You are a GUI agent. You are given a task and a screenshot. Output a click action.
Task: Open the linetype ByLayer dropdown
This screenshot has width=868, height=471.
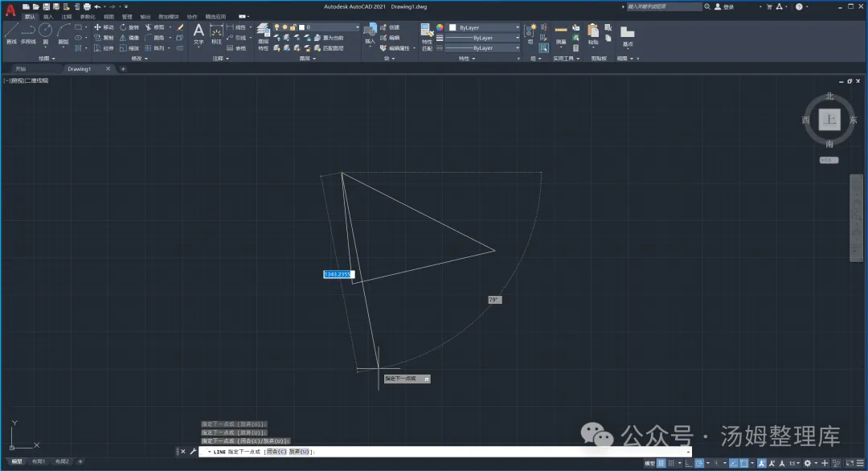pos(483,48)
